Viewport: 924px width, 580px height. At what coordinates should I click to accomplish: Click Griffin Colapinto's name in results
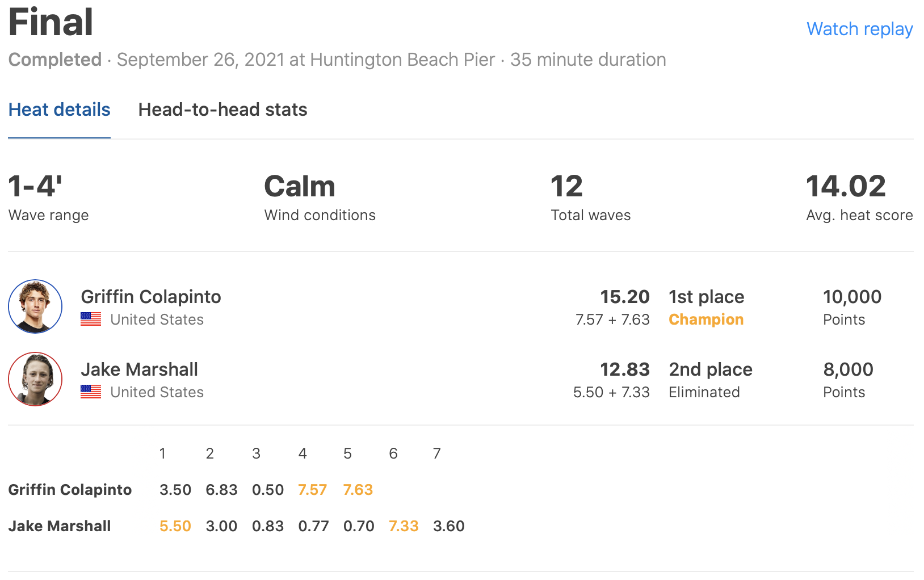(151, 297)
